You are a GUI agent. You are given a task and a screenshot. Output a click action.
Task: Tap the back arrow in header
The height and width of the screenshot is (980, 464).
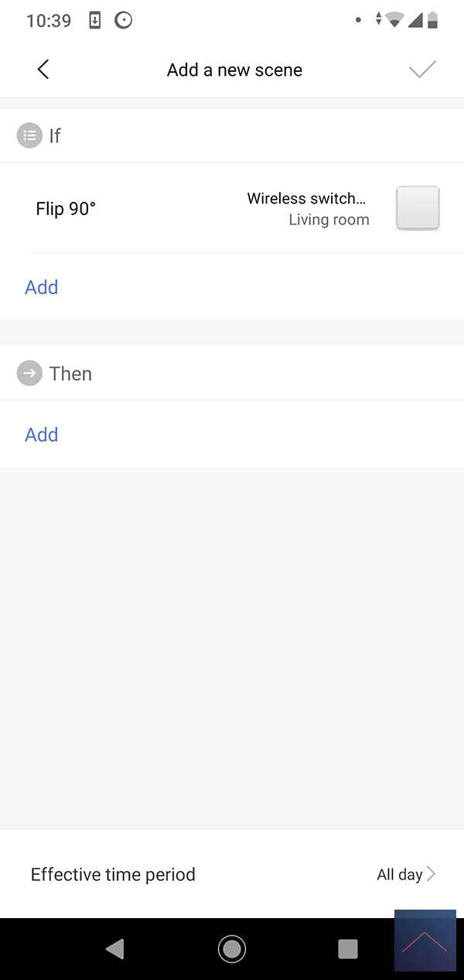pos(43,70)
